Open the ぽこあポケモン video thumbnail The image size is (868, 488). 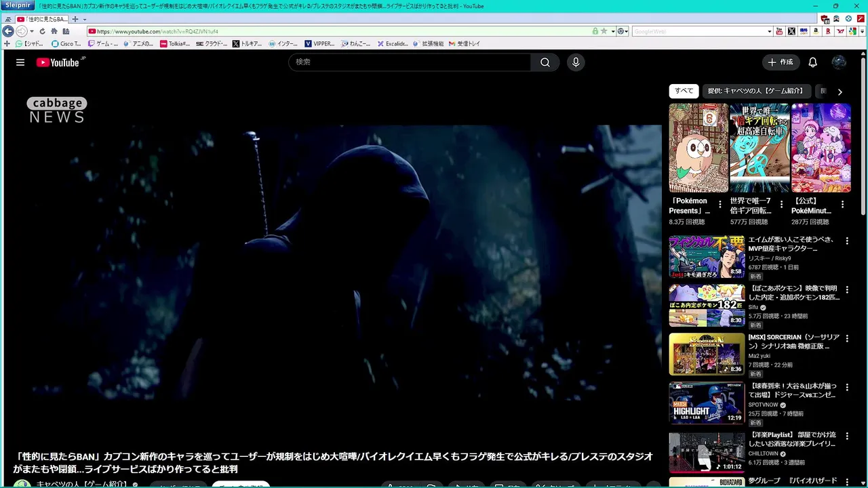pos(707,306)
